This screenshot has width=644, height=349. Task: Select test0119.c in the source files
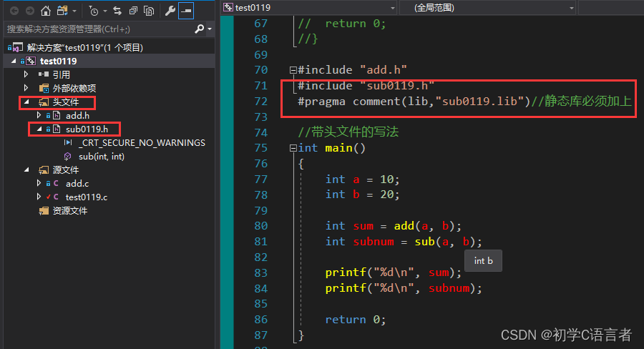86,197
